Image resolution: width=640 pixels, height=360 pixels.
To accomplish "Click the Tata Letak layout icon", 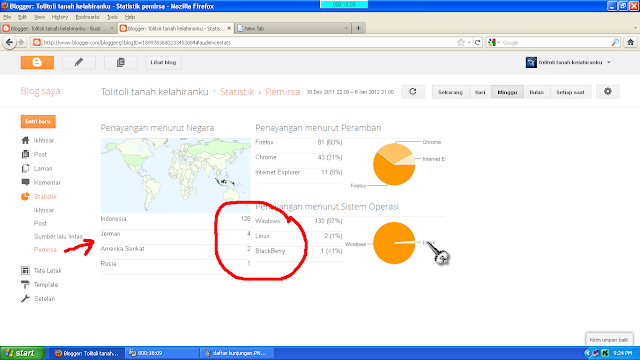I will pos(25,271).
